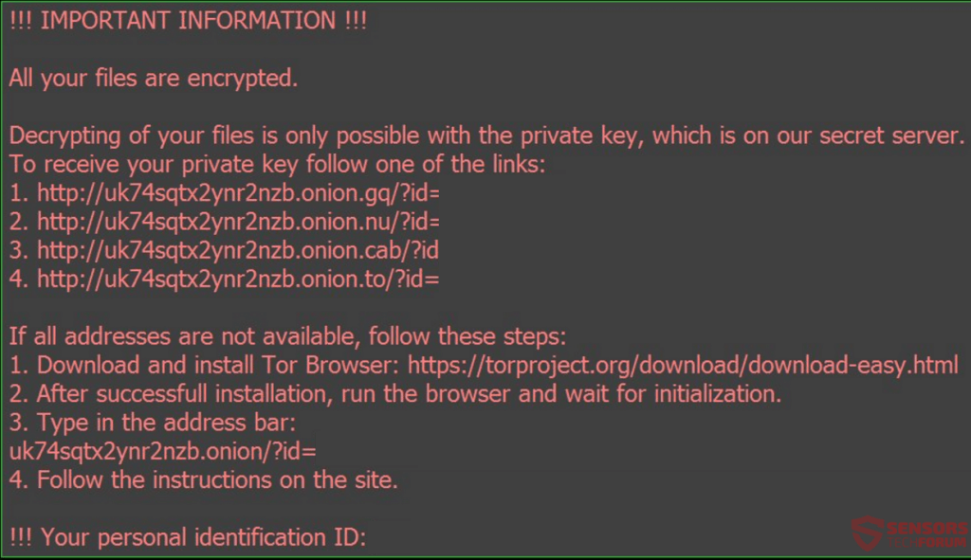
Task: Click the 'All your files are encrypted.' line
Action: click(x=154, y=78)
